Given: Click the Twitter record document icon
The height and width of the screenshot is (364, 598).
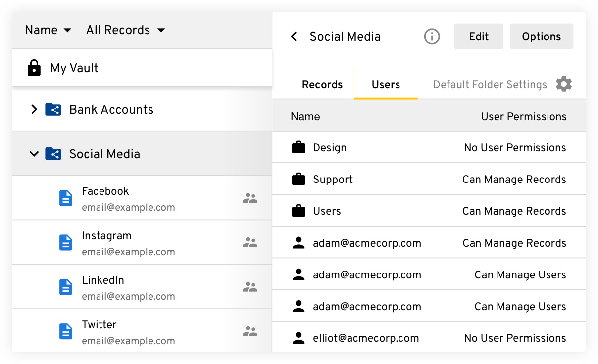Looking at the screenshot, I should point(66,331).
